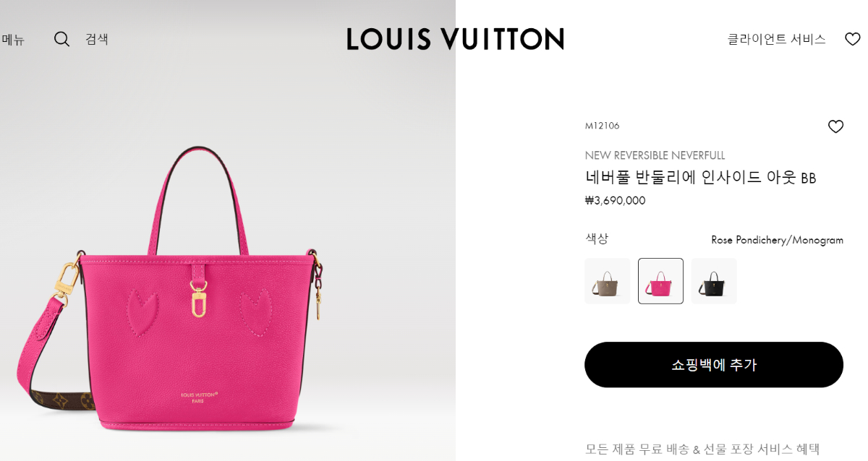Image resolution: width=868 pixels, height=461 pixels.
Task: Click the product code M12106
Action: [x=602, y=126]
